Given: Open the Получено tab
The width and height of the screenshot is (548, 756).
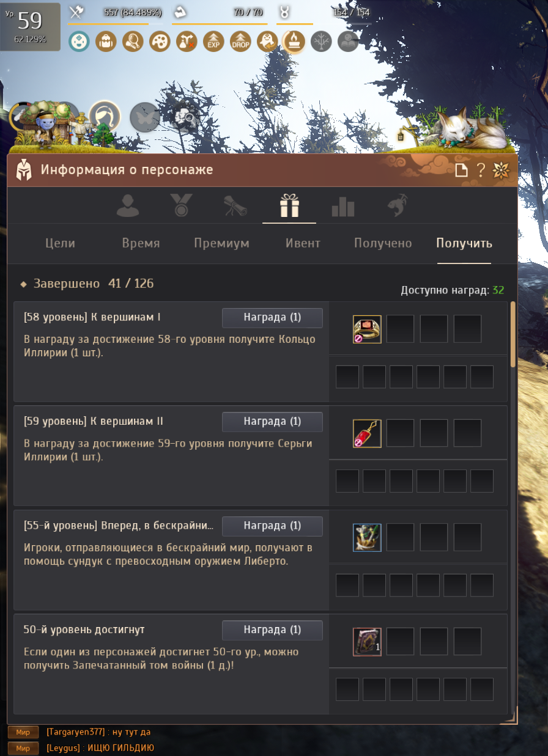Looking at the screenshot, I should point(383,243).
